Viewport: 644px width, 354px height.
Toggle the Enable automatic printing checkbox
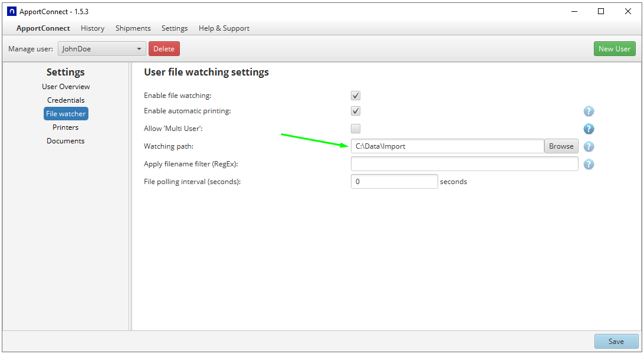[x=356, y=111]
